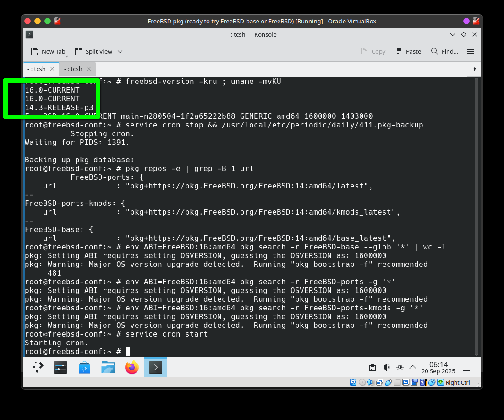Viewport: 504px width, 420px height.
Task: Click the Konsole terminal scrollbar
Action: (477, 217)
